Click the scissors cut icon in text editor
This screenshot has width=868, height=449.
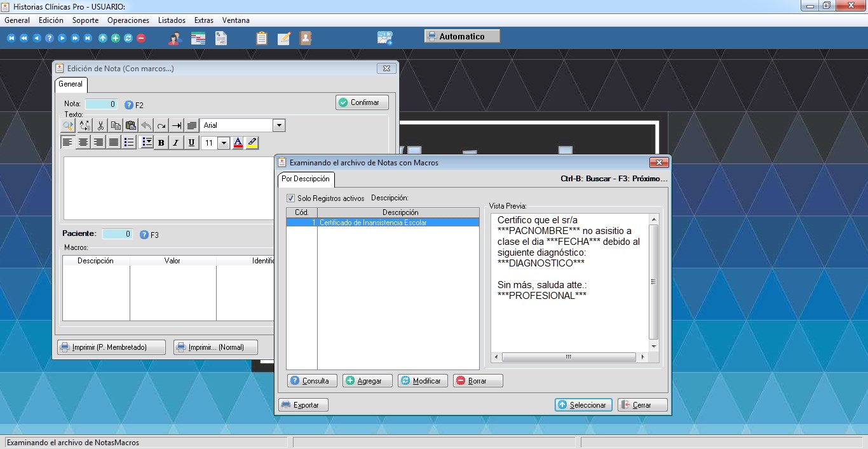coord(100,126)
